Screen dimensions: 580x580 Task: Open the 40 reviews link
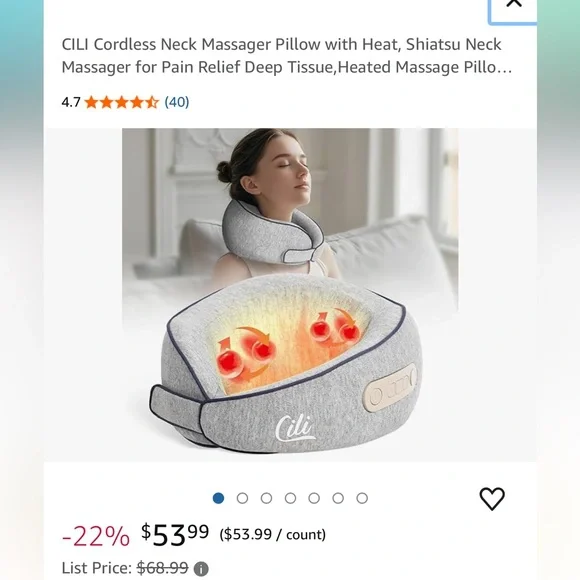tap(177, 102)
